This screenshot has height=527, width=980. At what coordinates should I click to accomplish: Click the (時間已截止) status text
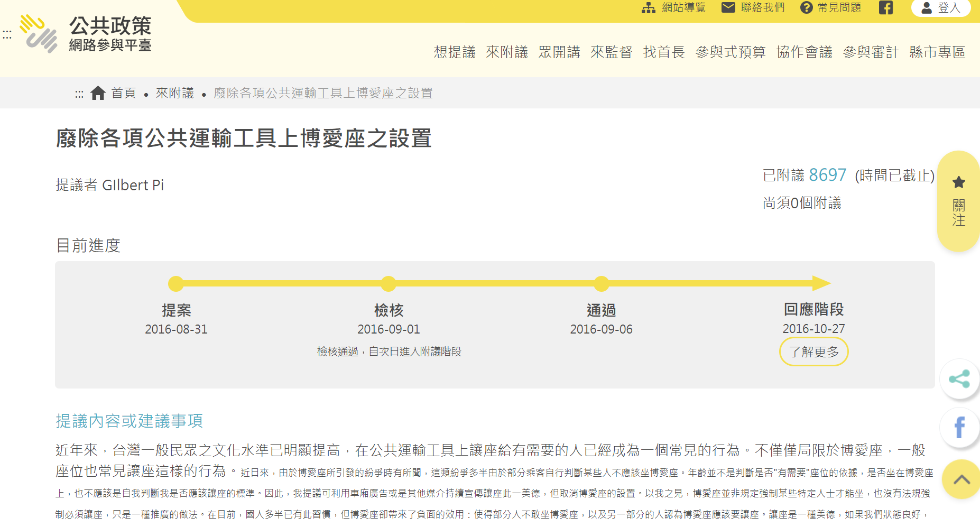[x=895, y=175]
